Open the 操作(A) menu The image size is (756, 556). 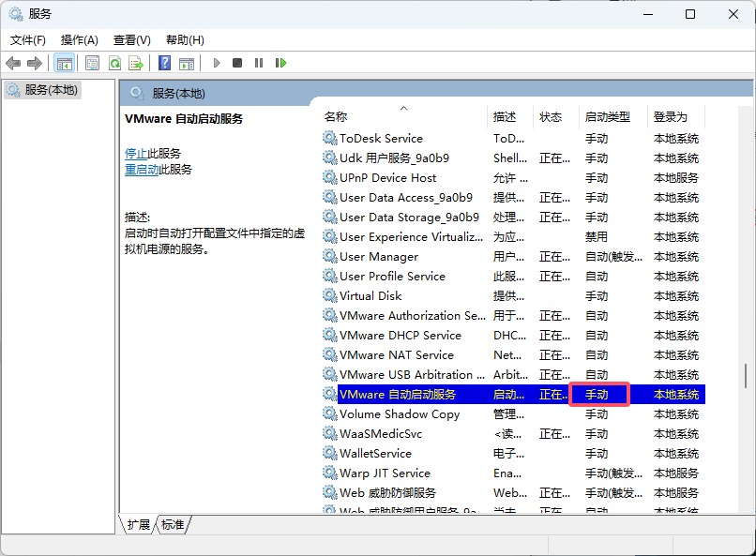[x=79, y=39]
